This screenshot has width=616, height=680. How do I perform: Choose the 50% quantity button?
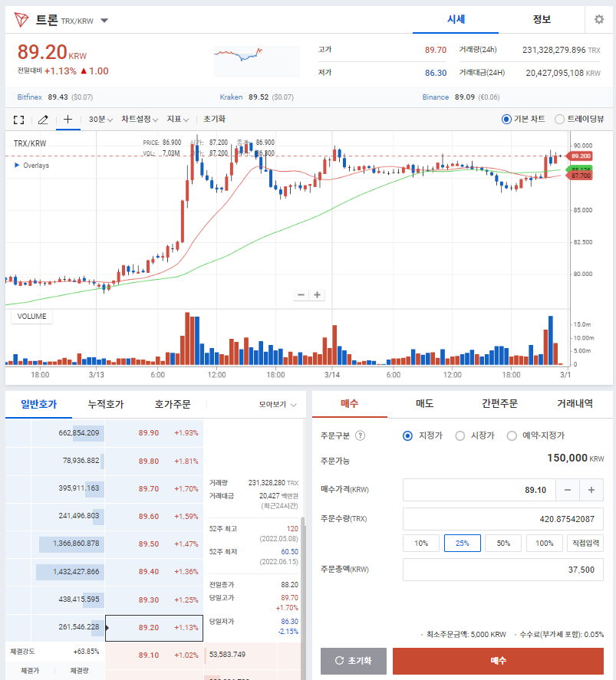coord(503,543)
